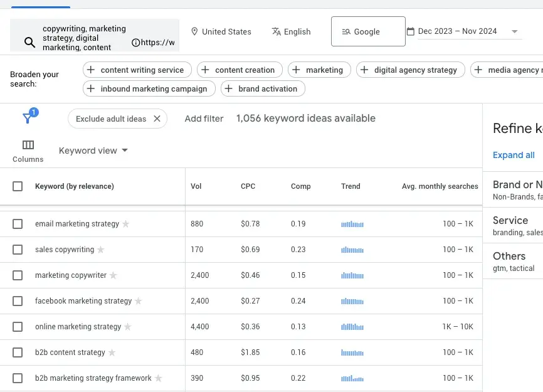The image size is (543, 392).
Task: Star the 'sales copywriting' keyword
Action: point(101,250)
